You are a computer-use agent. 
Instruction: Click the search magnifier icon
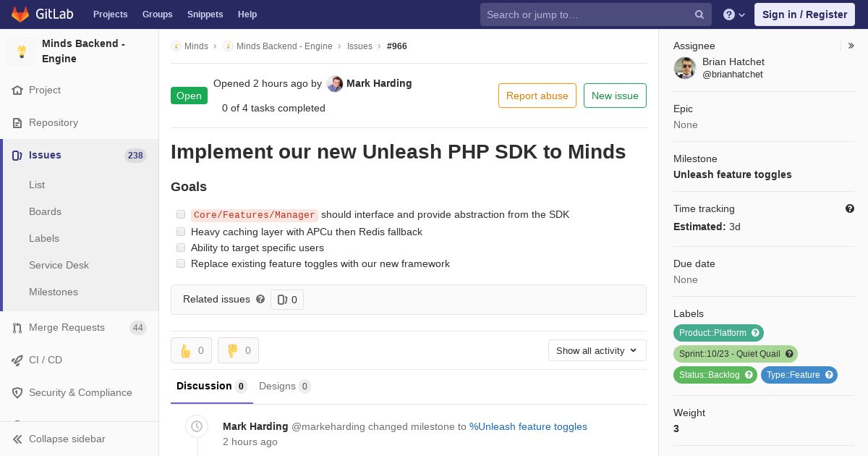(699, 14)
